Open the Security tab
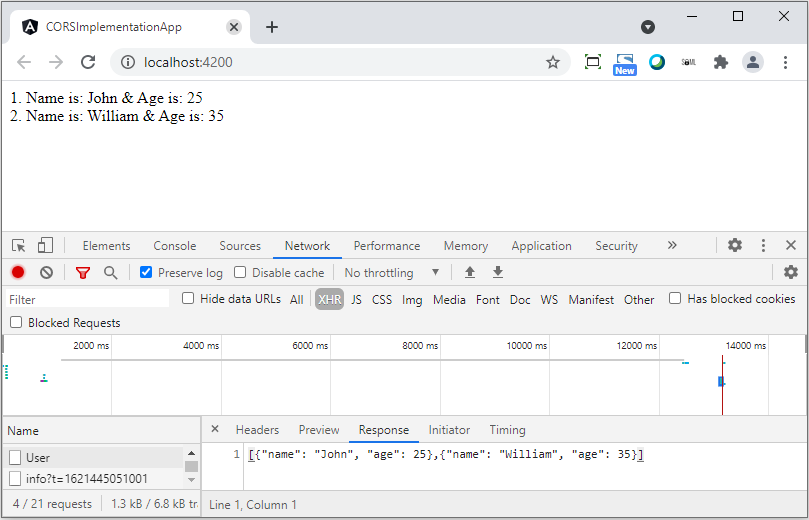This screenshot has width=809, height=520. [x=617, y=246]
